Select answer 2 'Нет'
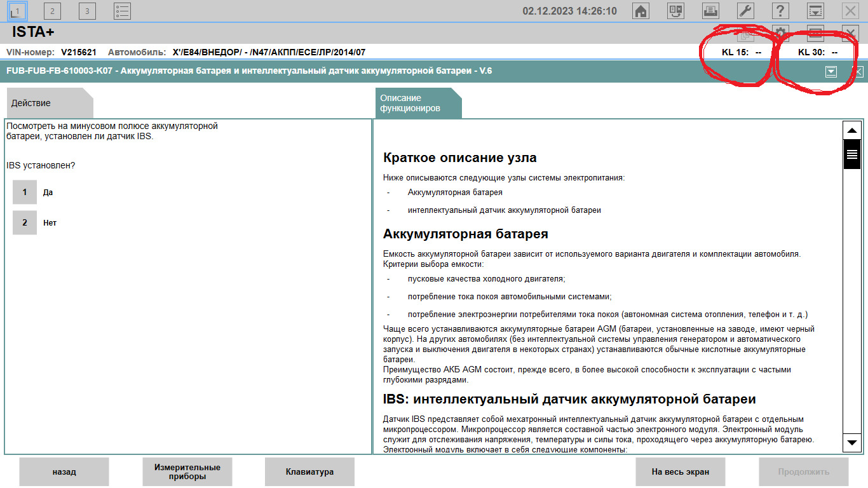The width and height of the screenshot is (868, 488). (x=25, y=222)
